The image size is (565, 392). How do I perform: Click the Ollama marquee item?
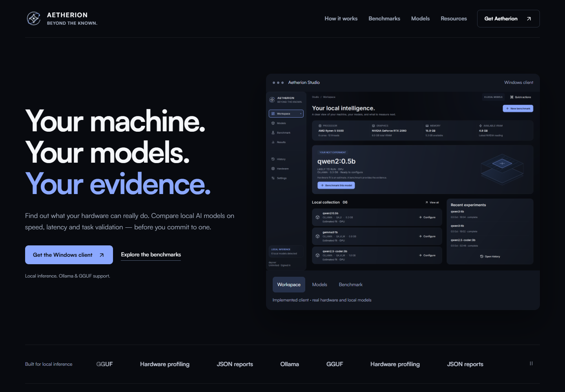pyautogui.click(x=290, y=364)
